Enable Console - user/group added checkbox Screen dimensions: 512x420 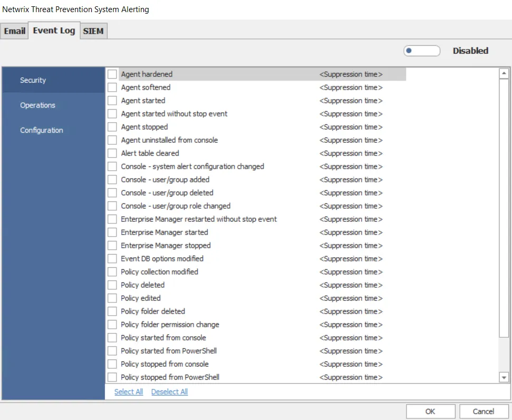pyautogui.click(x=112, y=180)
